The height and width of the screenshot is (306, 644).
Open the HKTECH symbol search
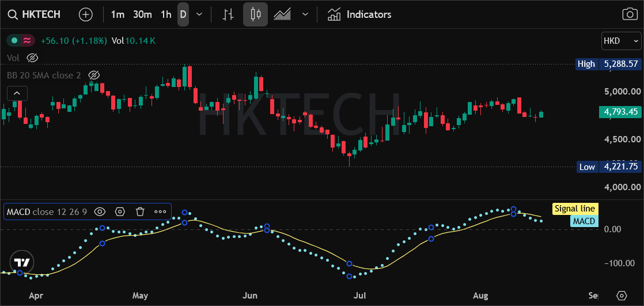point(35,14)
